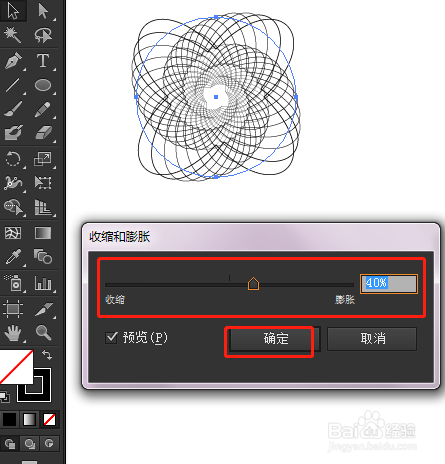445x464 pixels.
Task: Click the 取消 cancel button
Action: point(372,339)
